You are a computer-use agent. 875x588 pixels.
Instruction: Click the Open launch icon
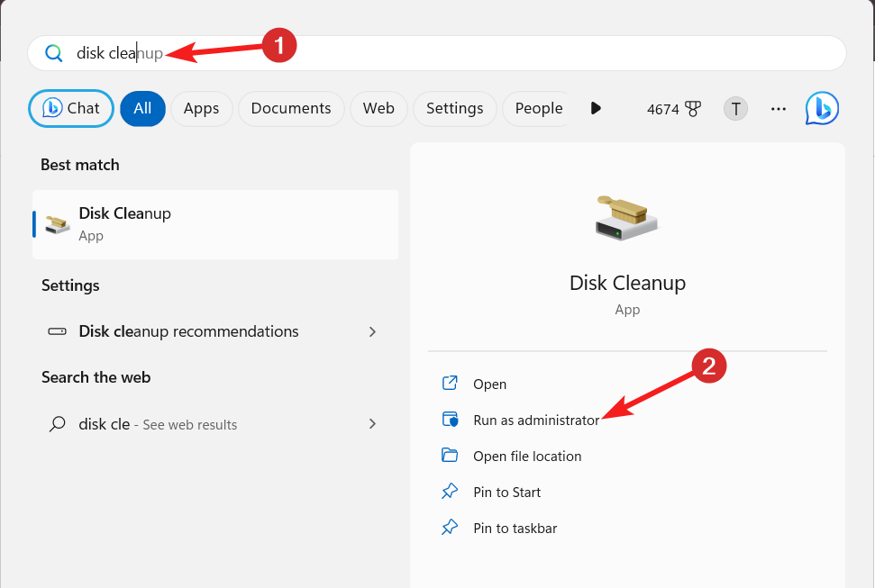point(450,383)
